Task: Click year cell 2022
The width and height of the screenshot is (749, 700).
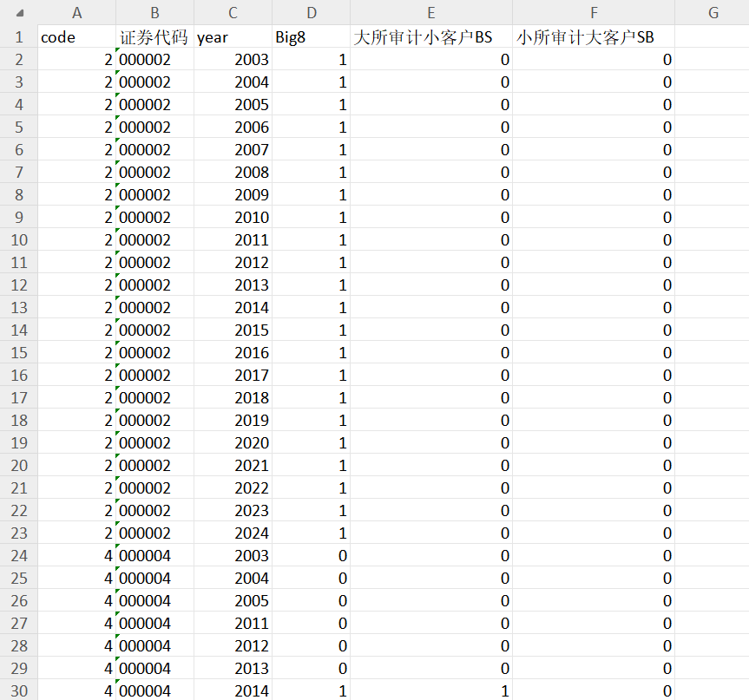Action: tap(233, 487)
